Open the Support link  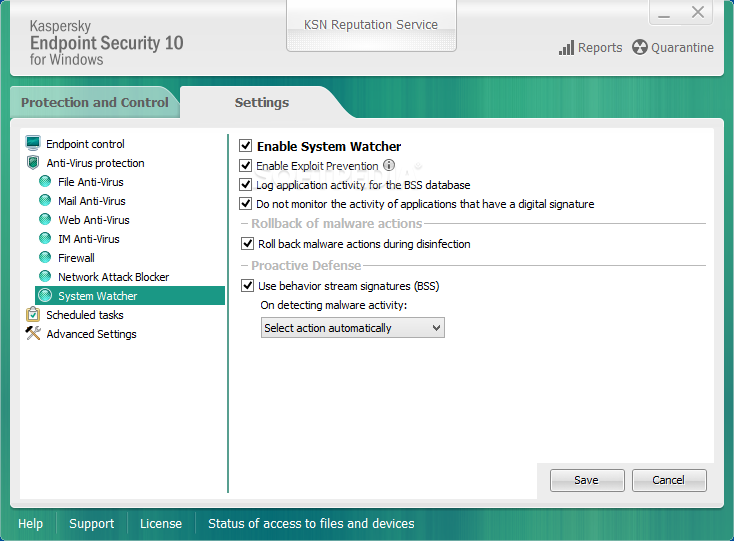click(92, 523)
